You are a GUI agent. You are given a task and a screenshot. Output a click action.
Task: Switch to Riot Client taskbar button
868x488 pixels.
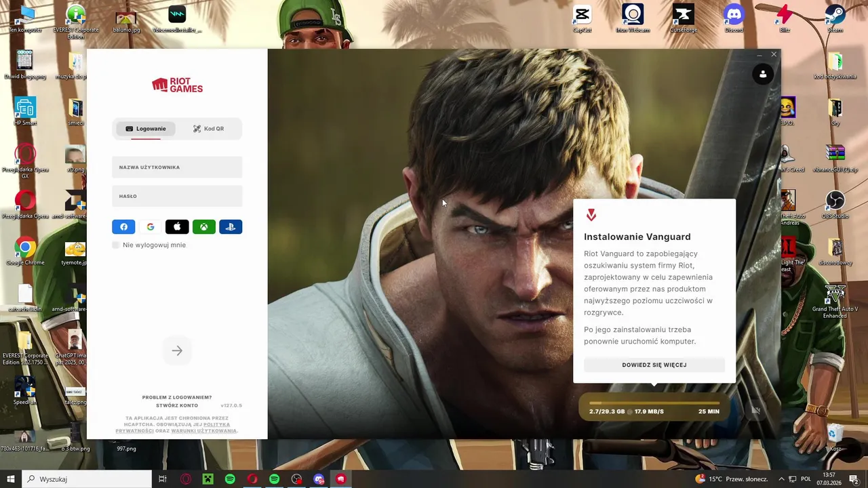click(340, 479)
